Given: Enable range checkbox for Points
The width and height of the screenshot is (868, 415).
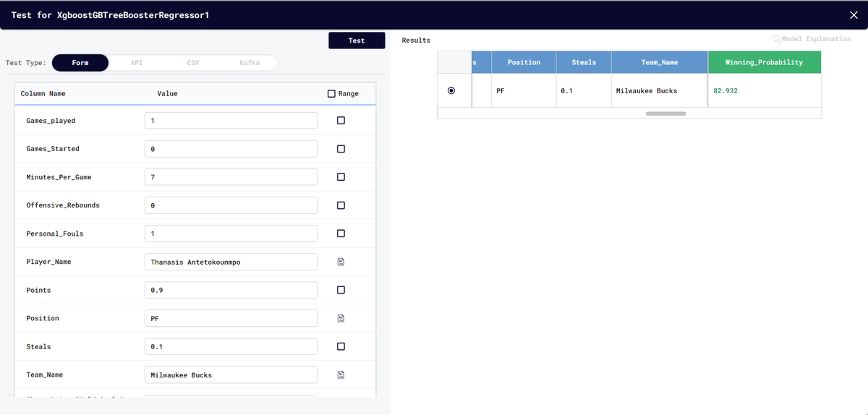Looking at the screenshot, I should point(341,290).
